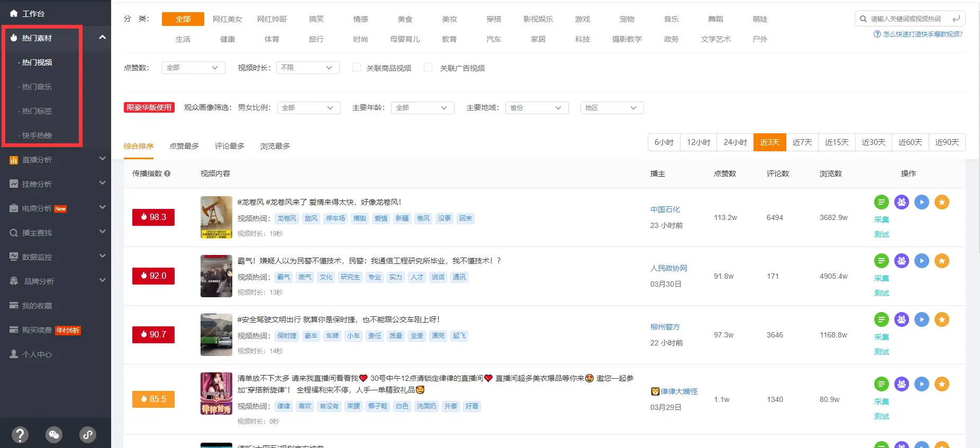Open the 安全驾驶 bus video thumbnail

pyautogui.click(x=216, y=335)
